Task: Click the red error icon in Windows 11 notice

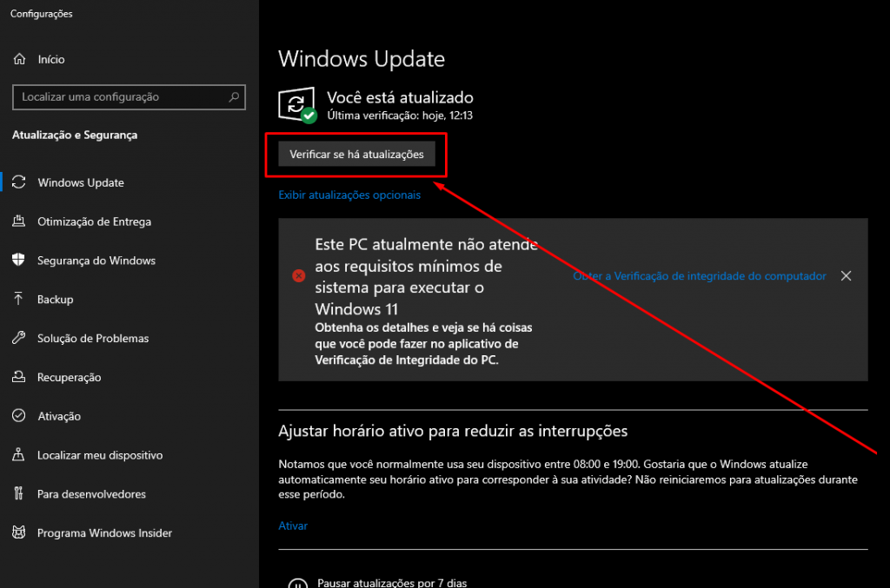Action: (299, 276)
